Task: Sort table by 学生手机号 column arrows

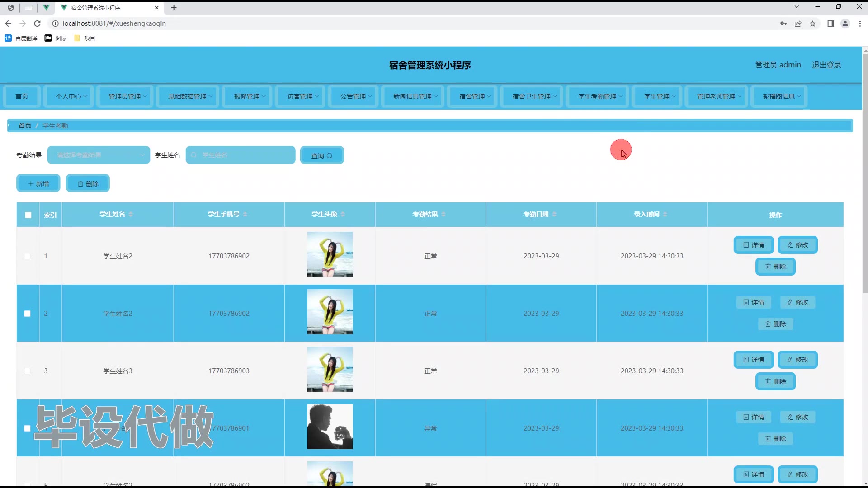Action: pyautogui.click(x=245, y=214)
